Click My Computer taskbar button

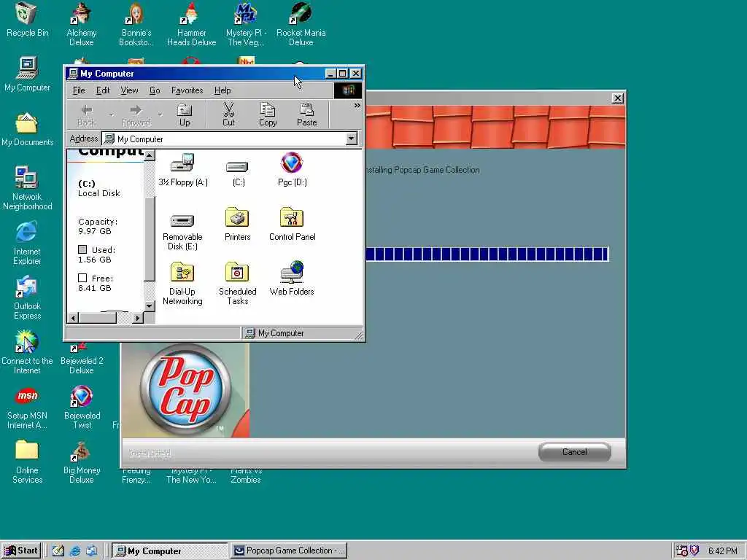point(171,551)
